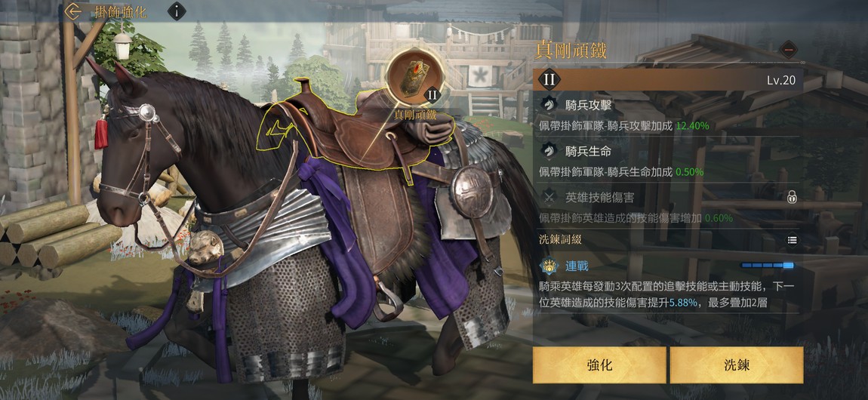Select the highlighted saddle on the horse
Screen dimensions: 868x400
pos(354,131)
